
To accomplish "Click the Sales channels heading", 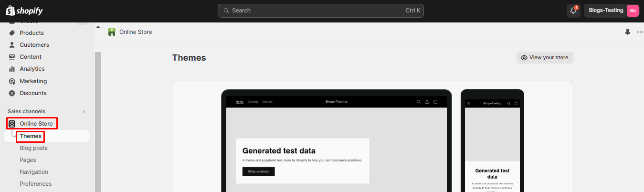I will 27,111.
